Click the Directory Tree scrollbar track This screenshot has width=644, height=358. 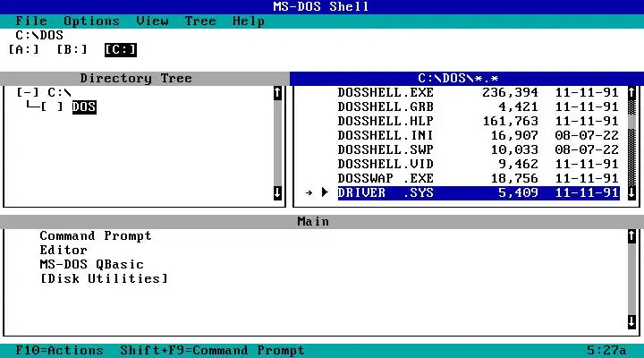click(x=277, y=143)
